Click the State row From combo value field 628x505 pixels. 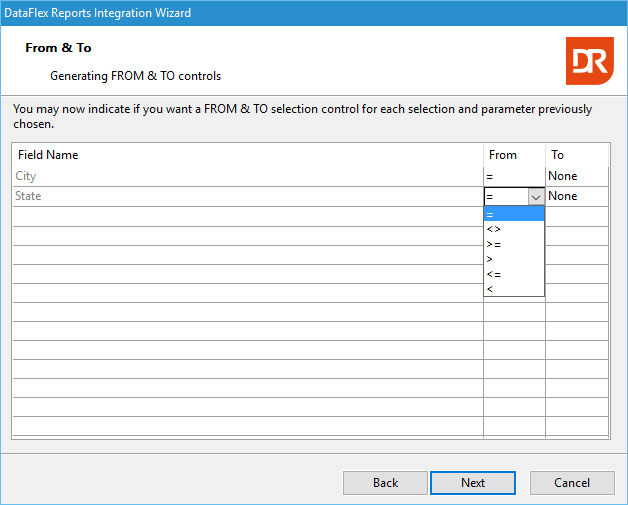(506, 197)
